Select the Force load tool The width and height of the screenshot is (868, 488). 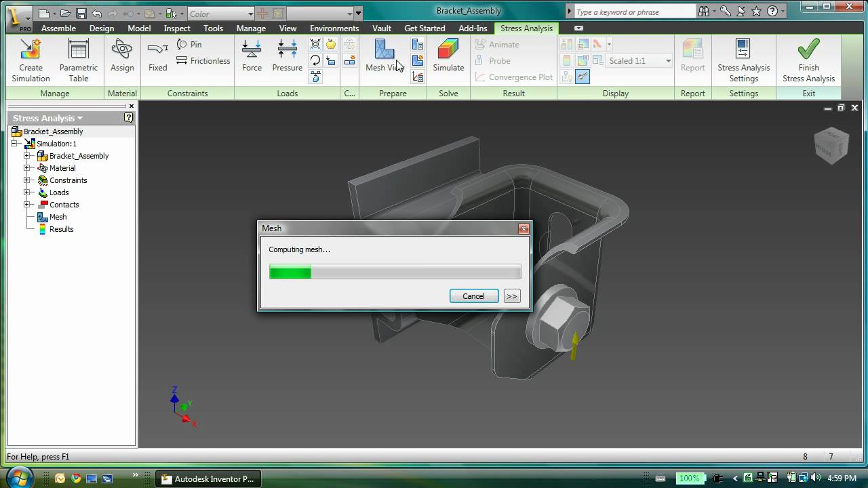click(252, 56)
